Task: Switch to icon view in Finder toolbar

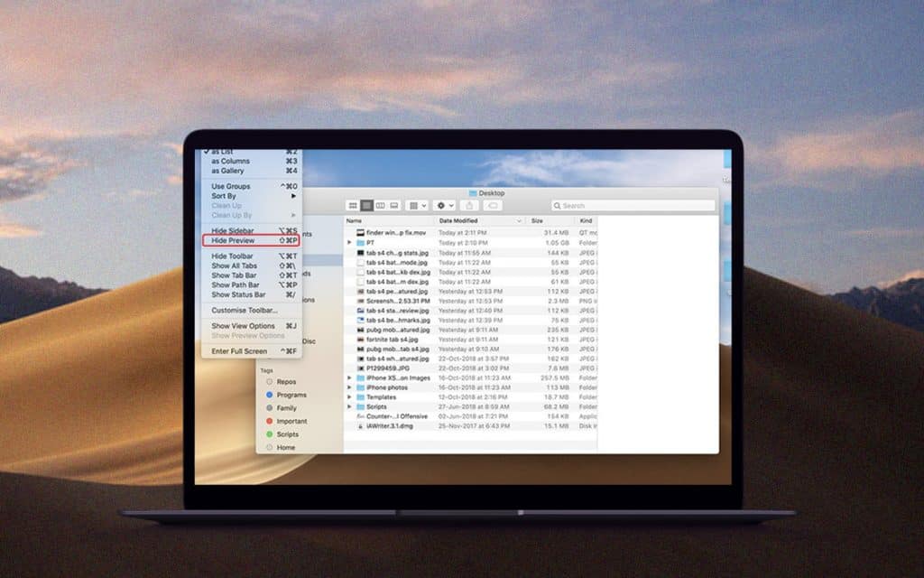Action: point(353,206)
